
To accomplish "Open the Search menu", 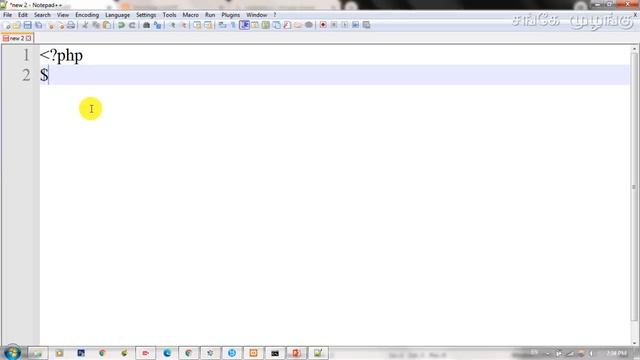I will coord(42,15).
